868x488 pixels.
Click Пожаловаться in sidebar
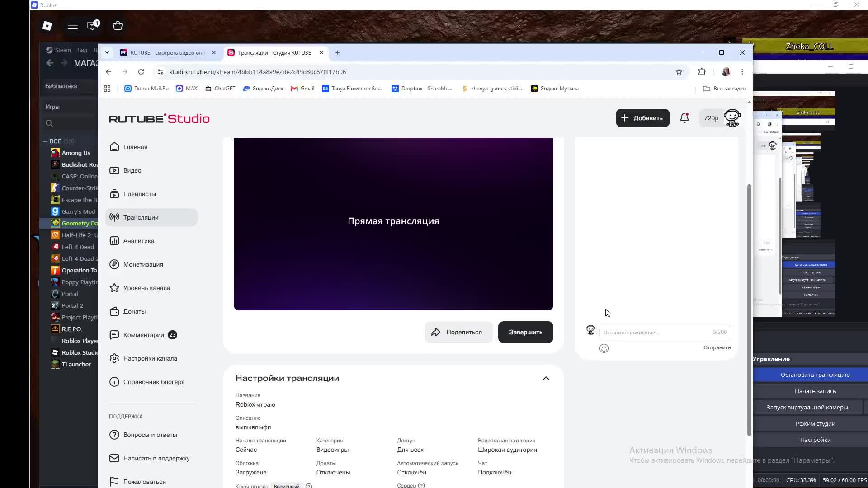point(151,482)
